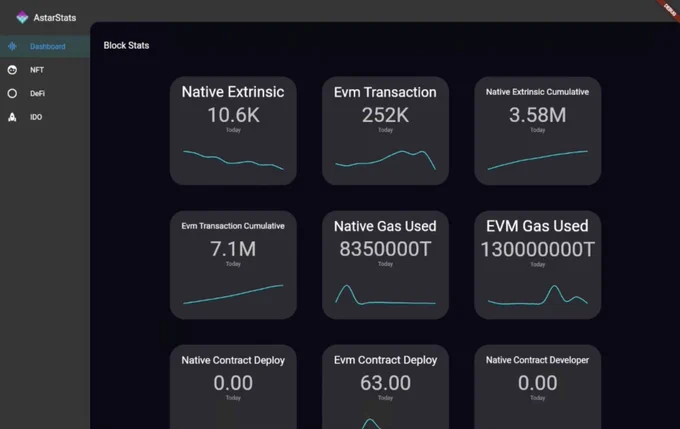Viewport: 680px width, 429px height.
Task: Click the EVM Gas Used sparkline
Action: coord(537,295)
